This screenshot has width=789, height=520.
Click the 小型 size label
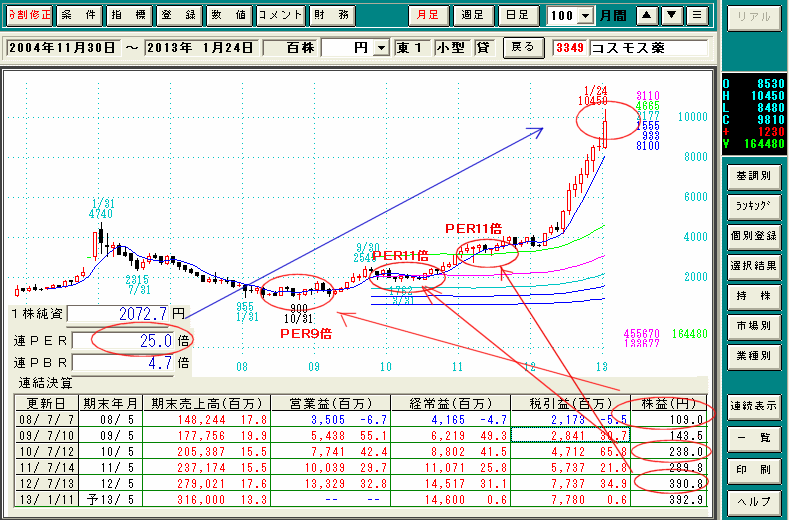(451, 48)
